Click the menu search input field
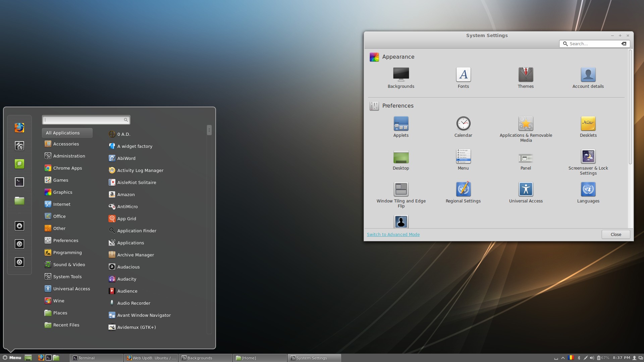 coord(84,120)
